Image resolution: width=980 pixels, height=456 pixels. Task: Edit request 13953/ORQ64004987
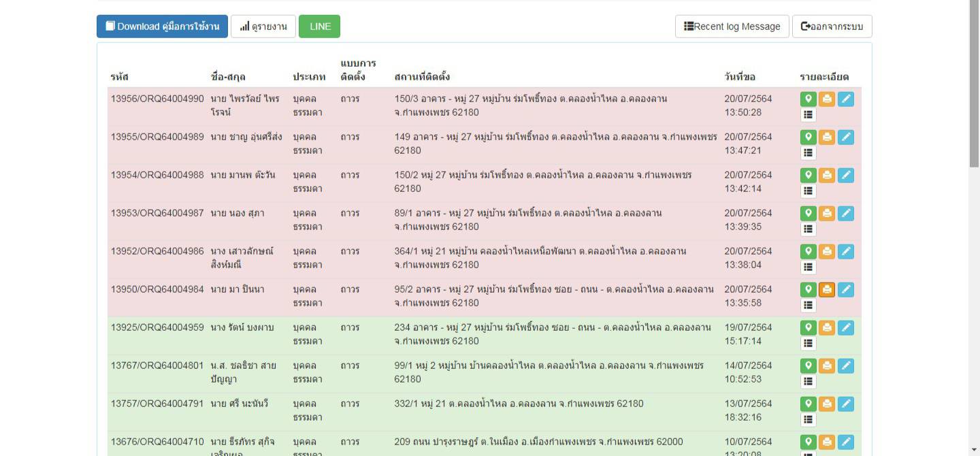point(846,213)
